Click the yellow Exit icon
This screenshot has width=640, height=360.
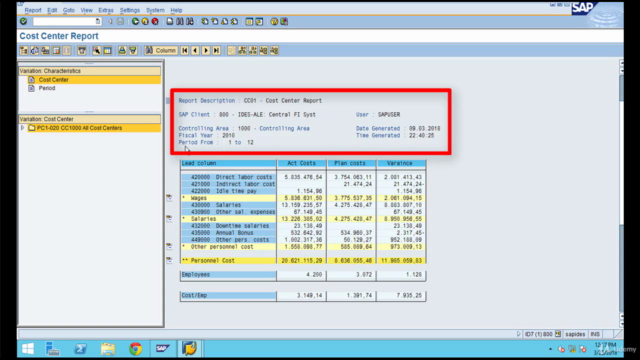pyautogui.click(x=145, y=21)
